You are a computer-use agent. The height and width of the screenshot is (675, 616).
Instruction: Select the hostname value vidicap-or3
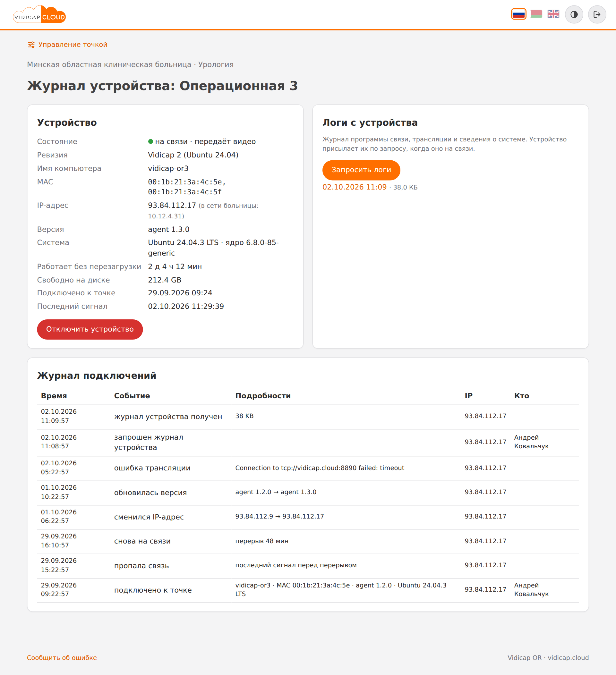coord(168,168)
